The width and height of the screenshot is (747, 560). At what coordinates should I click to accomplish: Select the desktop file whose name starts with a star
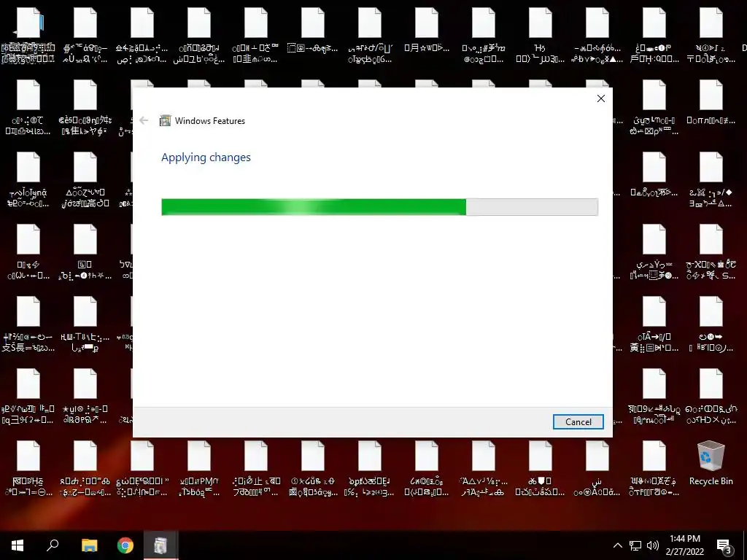(85, 396)
